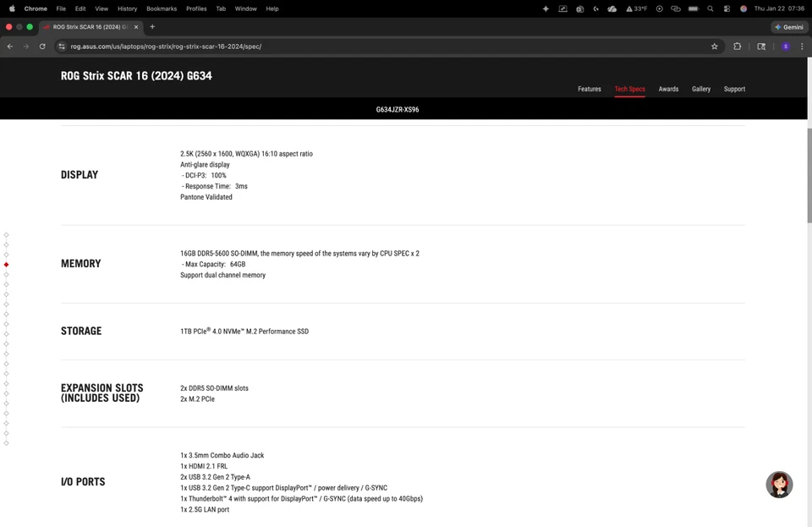Click the 'Max Capacity: 64GB' line

pyautogui.click(x=213, y=265)
